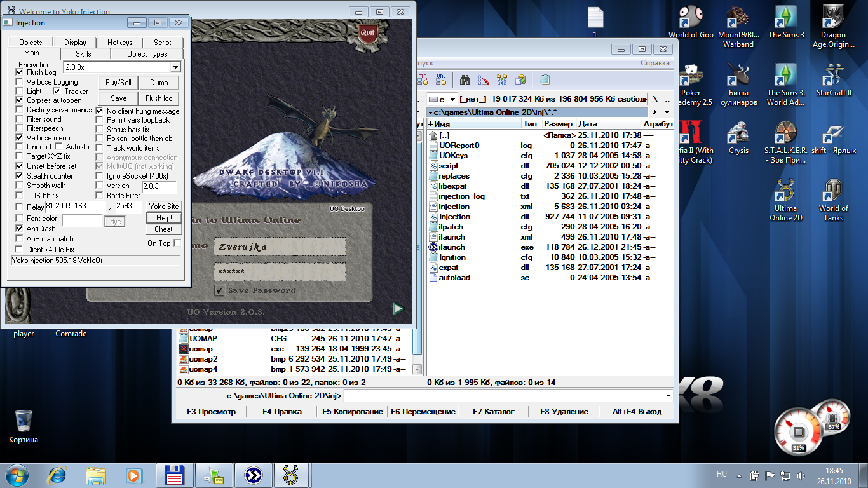
Task: Click the Save button in Injection
Action: click(x=118, y=98)
